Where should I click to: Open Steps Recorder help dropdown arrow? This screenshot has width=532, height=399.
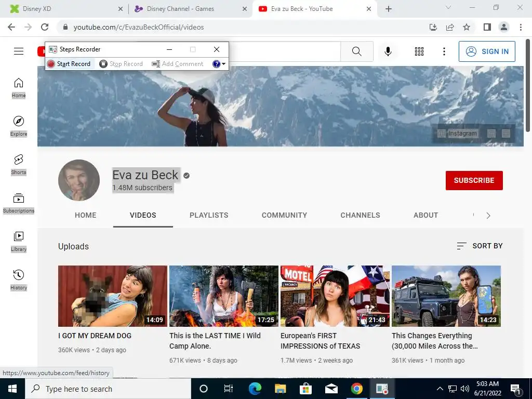(223, 64)
